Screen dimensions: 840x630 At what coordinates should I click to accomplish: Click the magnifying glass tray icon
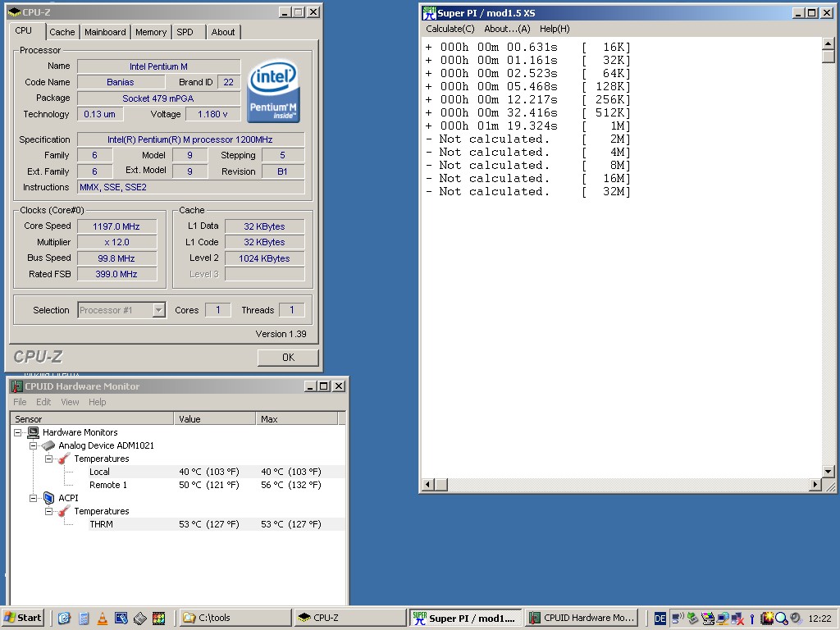(781, 619)
